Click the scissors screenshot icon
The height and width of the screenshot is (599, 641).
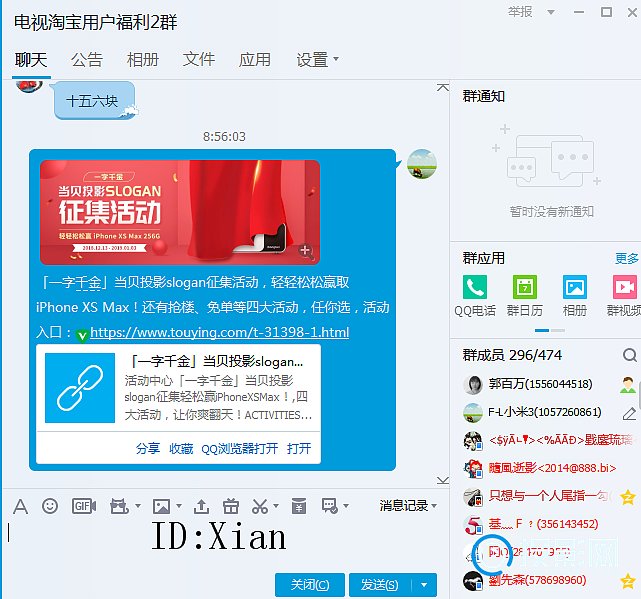pos(260,506)
